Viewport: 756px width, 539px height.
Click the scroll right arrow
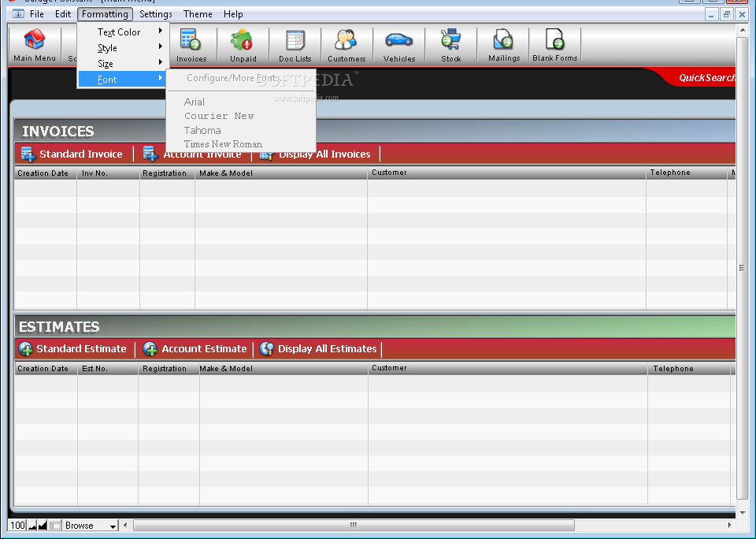point(729,525)
